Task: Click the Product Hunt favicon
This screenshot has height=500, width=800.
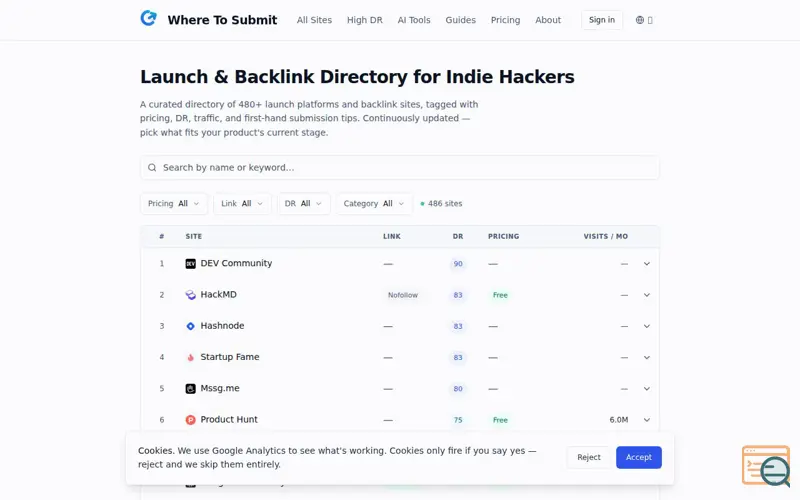Action: (x=190, y=420)
